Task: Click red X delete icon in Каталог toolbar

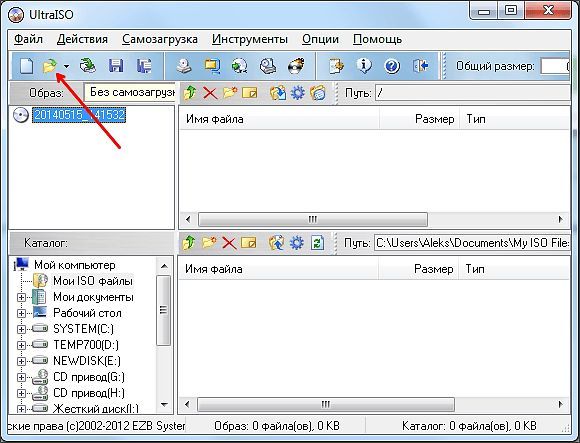Action: (x=229, y=243)
